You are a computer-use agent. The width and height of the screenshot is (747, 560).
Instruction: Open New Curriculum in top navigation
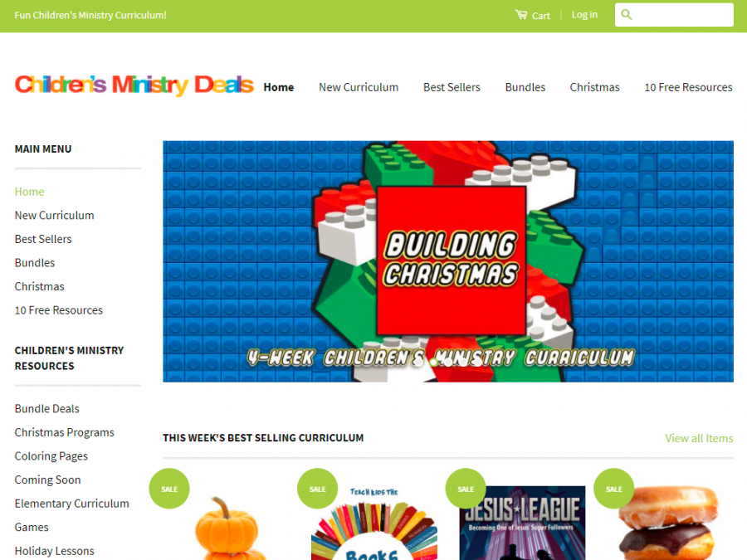[359, 87]
